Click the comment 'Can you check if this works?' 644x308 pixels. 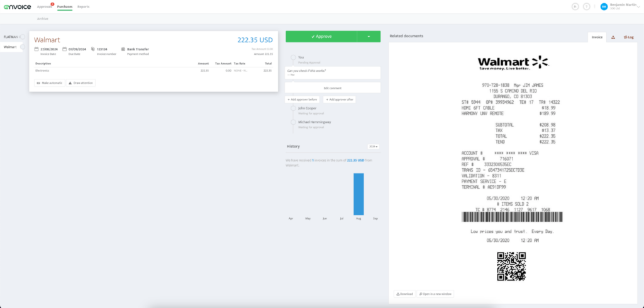click(x=306, y=71)
